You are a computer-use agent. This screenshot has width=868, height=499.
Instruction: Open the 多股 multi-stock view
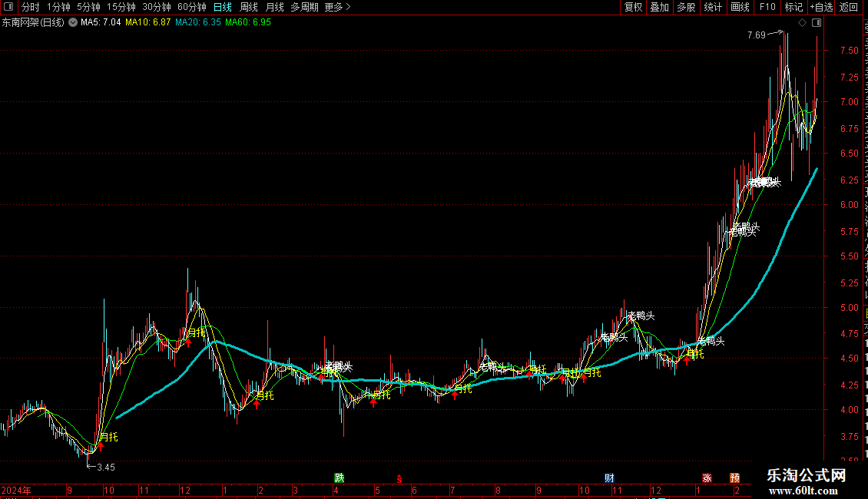coord(687,7)
